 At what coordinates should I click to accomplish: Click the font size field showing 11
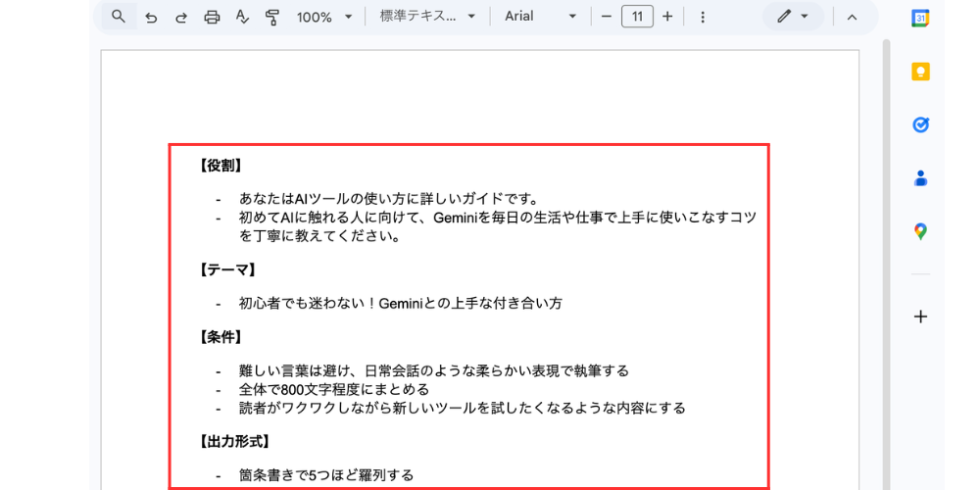point(637,17)
